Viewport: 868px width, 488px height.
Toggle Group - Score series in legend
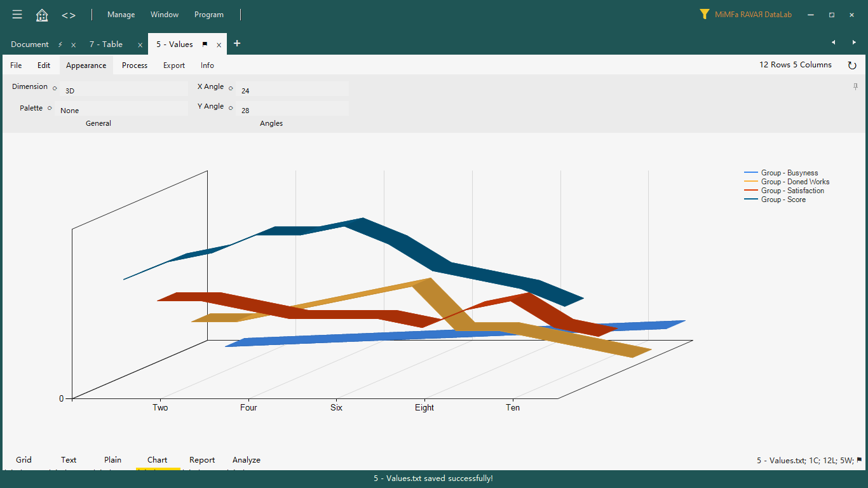pos(783,200)
